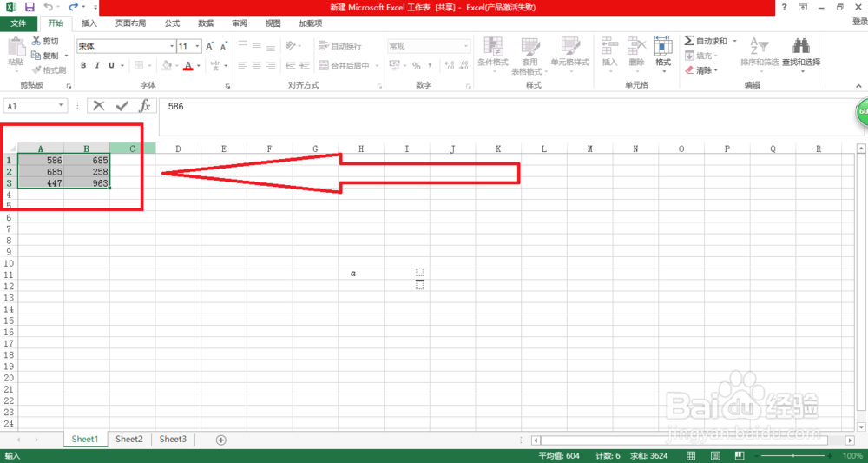Toggle italic formatting
The height and width of the screenshot is (463, 868).
coord(97,65)
